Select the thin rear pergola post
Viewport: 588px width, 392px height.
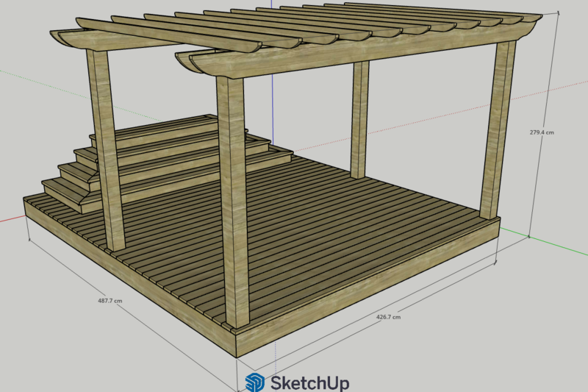click(359, 119)
